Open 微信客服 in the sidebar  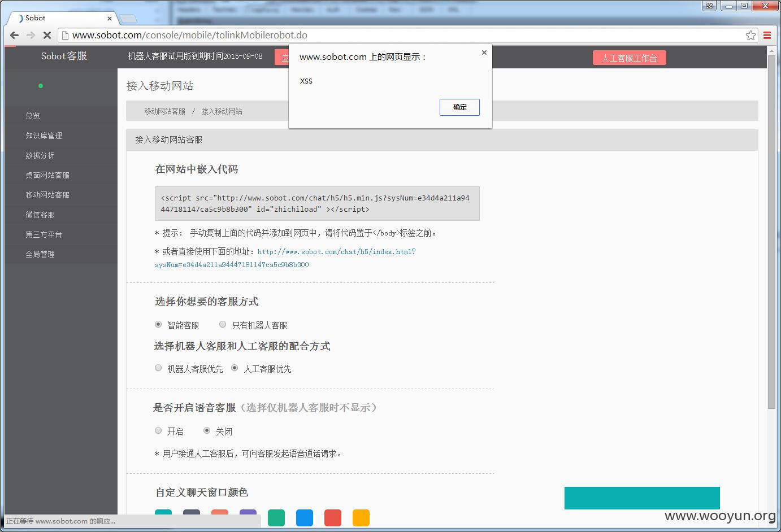(40, 215)
